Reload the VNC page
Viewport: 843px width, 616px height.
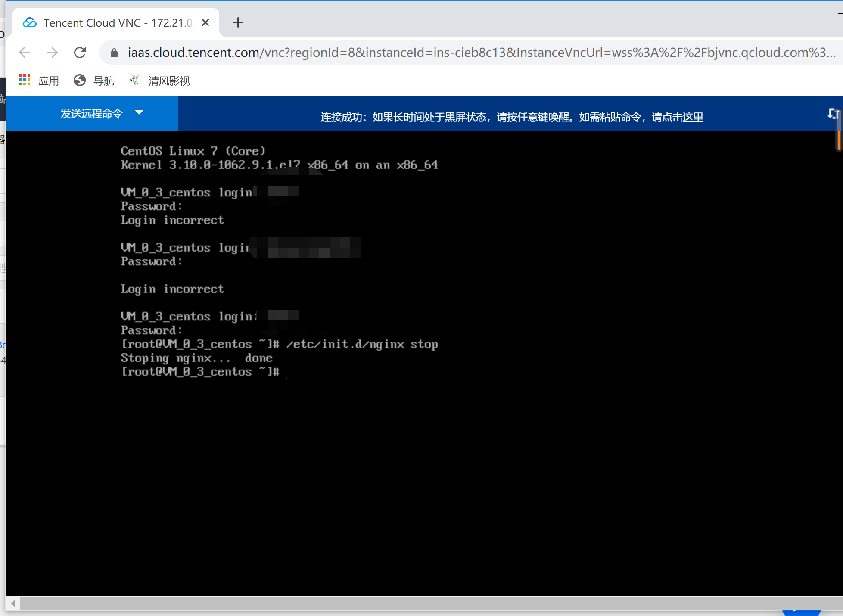tap(80, 53)
